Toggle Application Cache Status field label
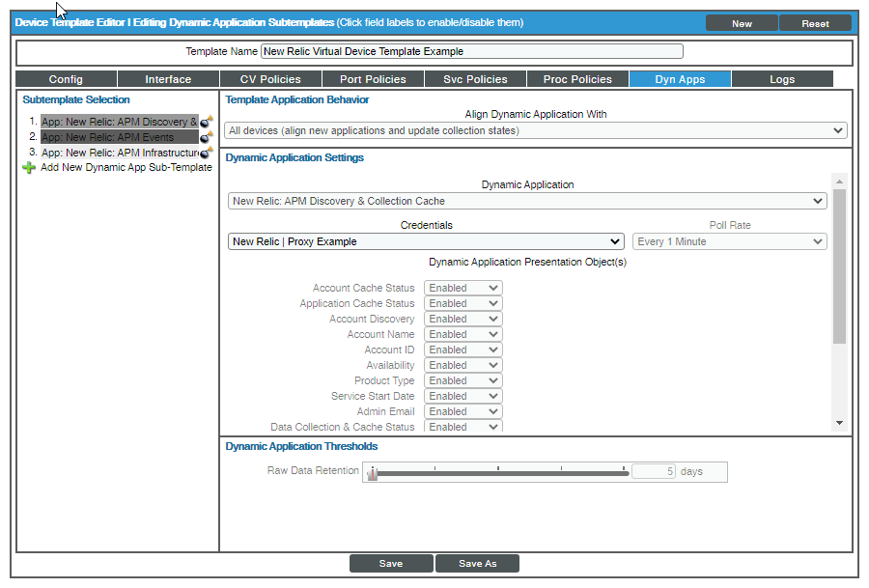This screenshot has width=869, height=588. click(357, 303)
